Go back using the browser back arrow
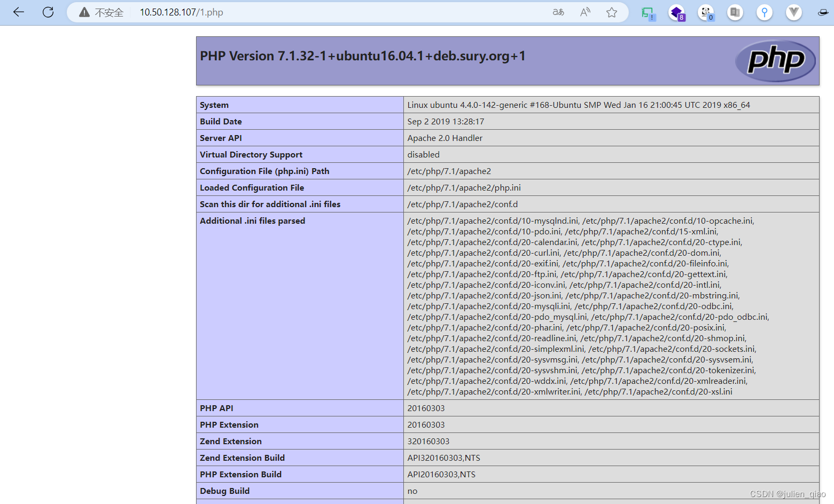Image resolution: width=834 pixels, height=504 pixels. click(x=19, y=12)
